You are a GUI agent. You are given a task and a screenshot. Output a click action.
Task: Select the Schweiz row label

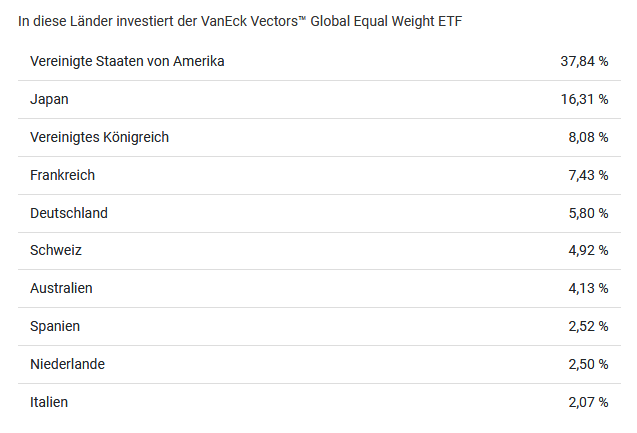pyautogui.click(x=56, y=250)
